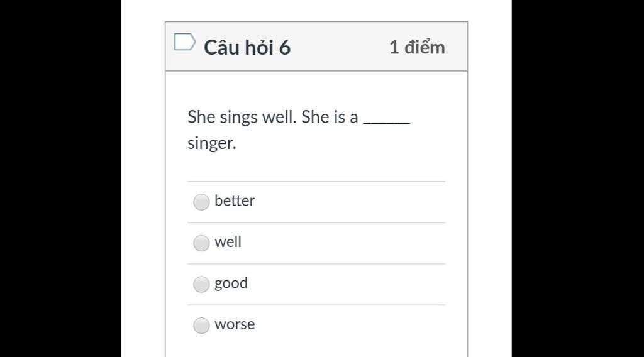Screen dimensions: 644x357
Task: Click the 'better' answer label text
Action: point(235,200)
